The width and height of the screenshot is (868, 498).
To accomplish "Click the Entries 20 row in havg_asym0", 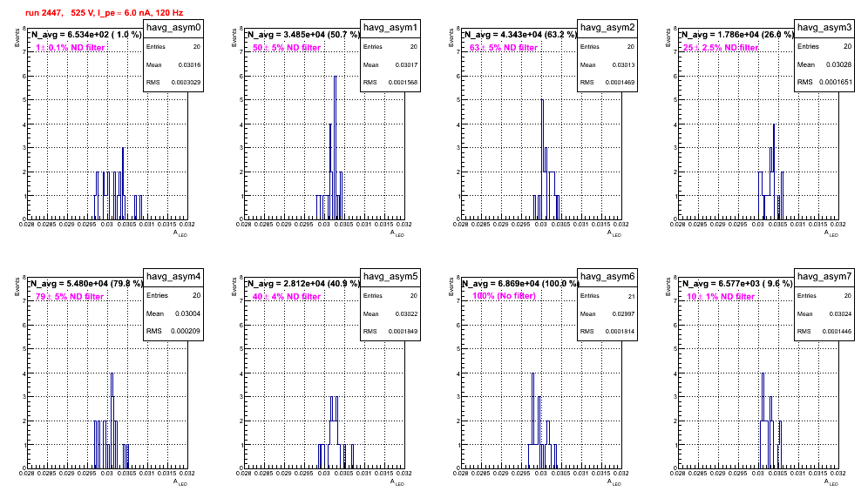I will point(173,47).
